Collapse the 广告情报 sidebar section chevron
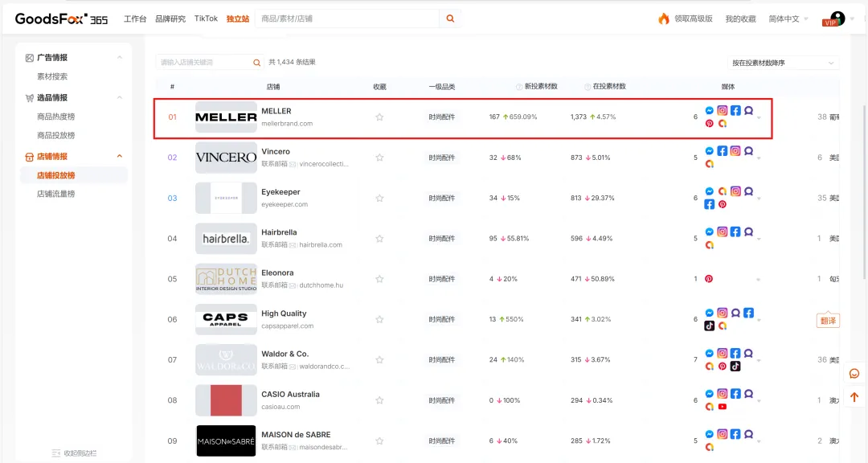The image size is (868, 463). coord(120,58)
